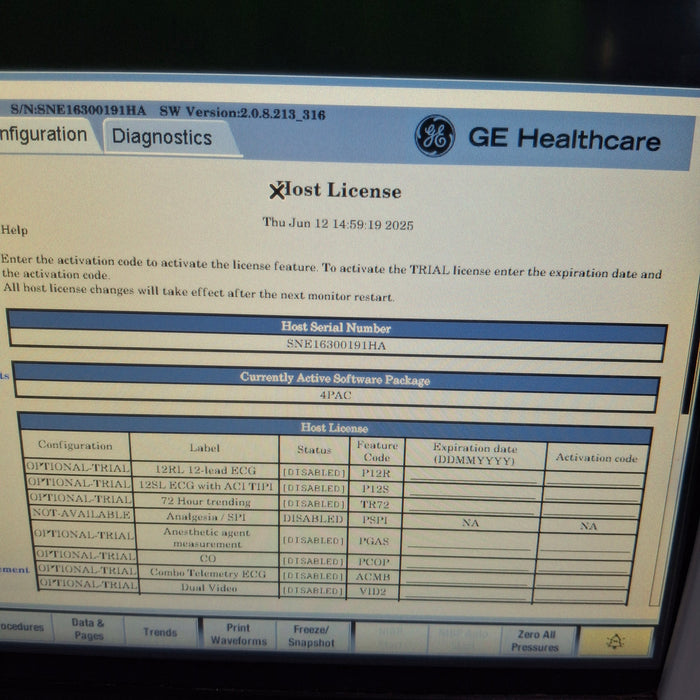Click the Combo Telemetry ECG label

(208, 573)
